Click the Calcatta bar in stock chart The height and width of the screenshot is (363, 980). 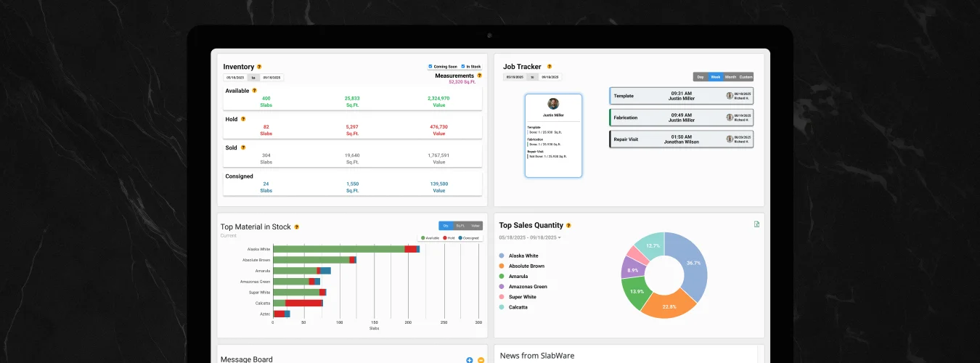(298, 303)
